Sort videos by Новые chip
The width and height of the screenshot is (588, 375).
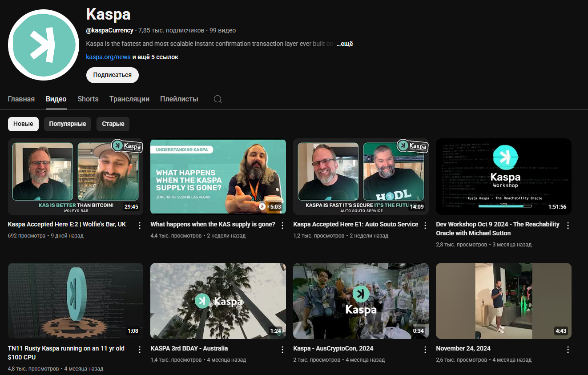[x=23, y=124]
